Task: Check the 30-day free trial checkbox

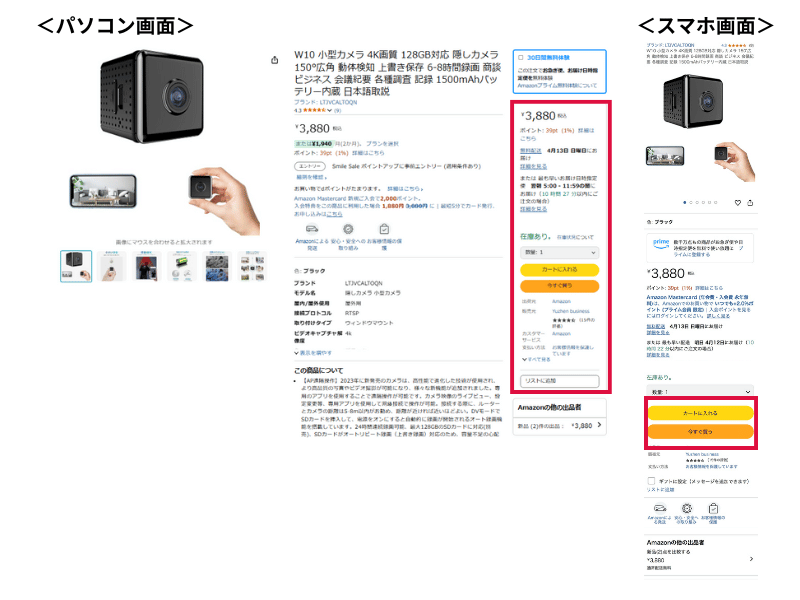Action: point(521,58)
